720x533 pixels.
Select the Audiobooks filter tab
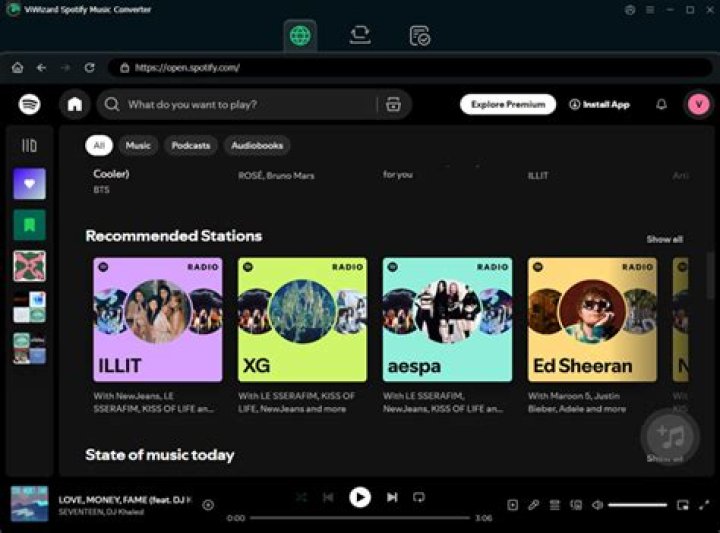(257, 146)
